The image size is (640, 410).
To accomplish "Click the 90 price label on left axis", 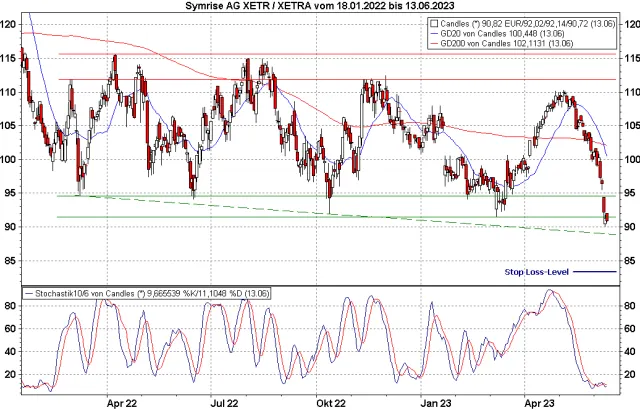I will click(x=10, y=226).
